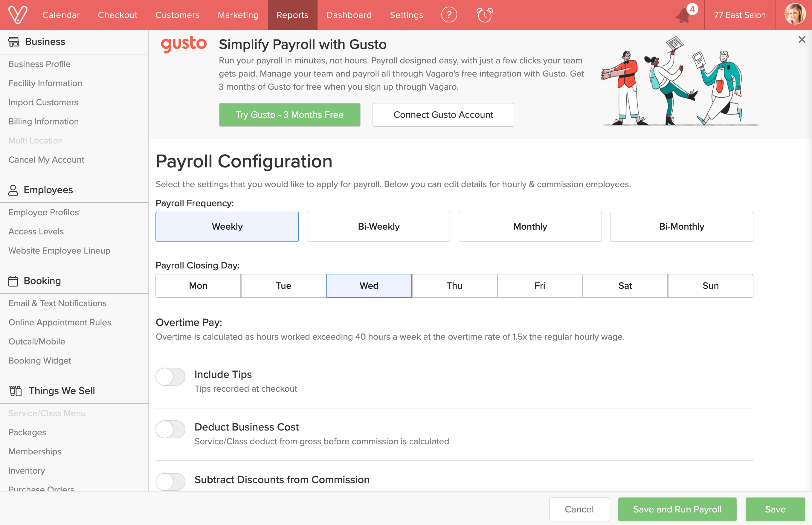Click the Business storefront icon
Screen dimensions: 812x525
pos(14,42)
